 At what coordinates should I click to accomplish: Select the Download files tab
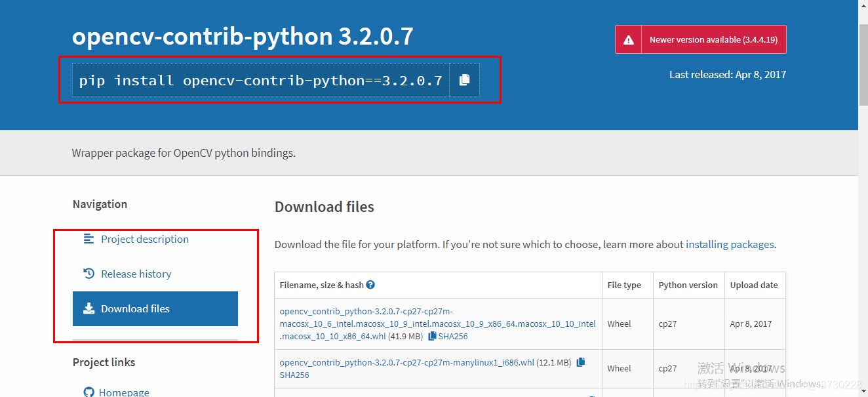155,308
